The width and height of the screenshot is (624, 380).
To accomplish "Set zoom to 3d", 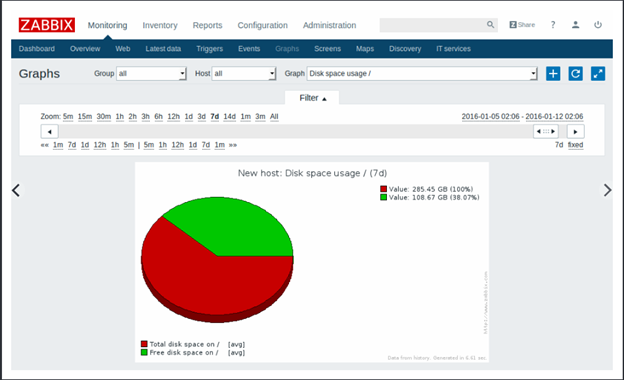I will point(202,117).
